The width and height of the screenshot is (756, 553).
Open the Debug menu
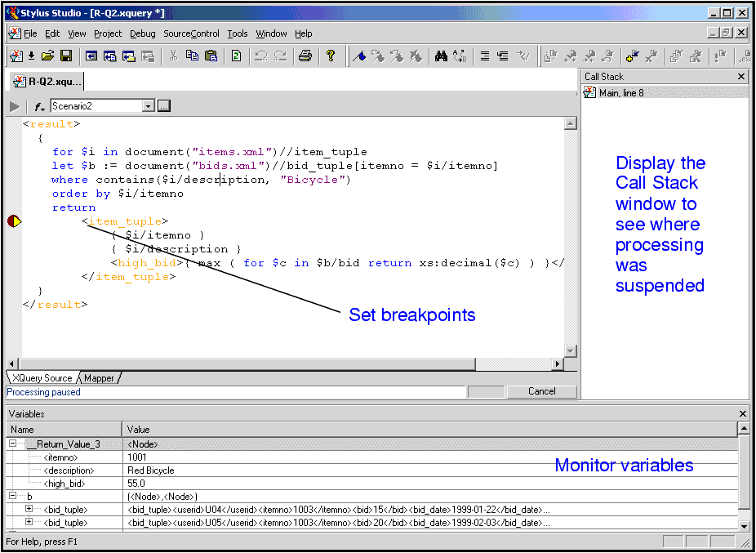pos(142,33)
